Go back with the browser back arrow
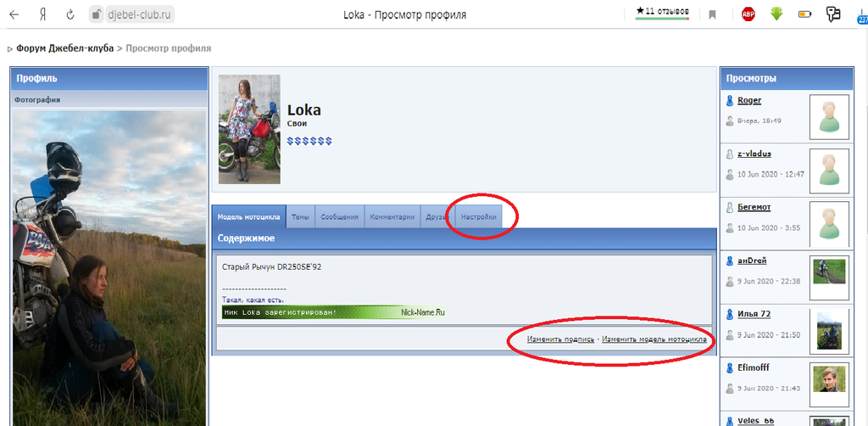 click(x=14, y=15)
